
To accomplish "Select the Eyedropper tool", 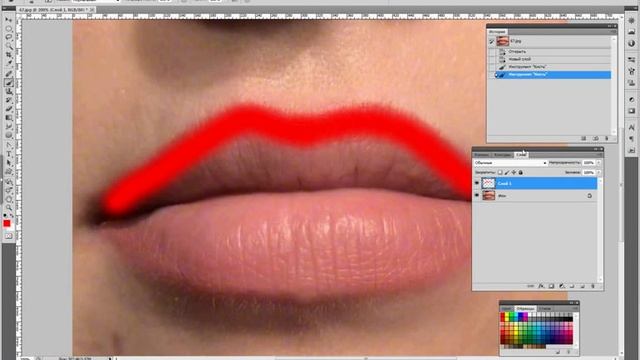I will [8, 64].
